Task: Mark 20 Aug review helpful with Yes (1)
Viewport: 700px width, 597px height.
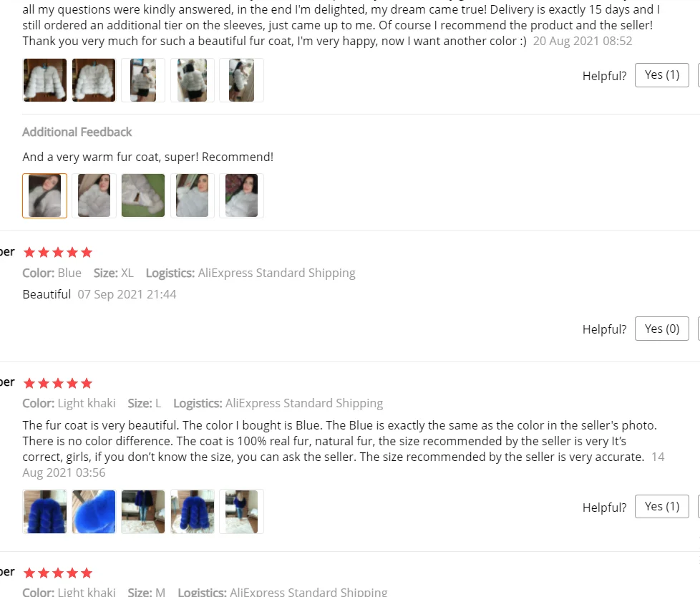Action: click(x=662, y=75)
